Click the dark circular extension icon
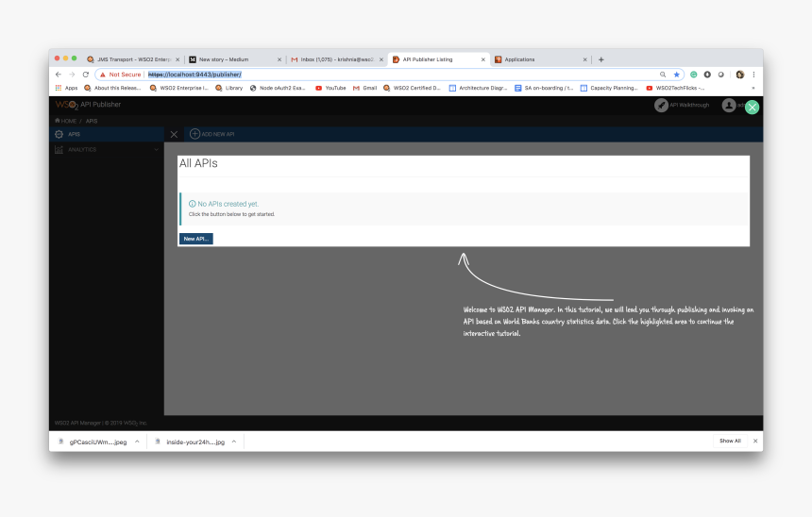This screenshot has height=517, width=812. (x=707, y=75)
